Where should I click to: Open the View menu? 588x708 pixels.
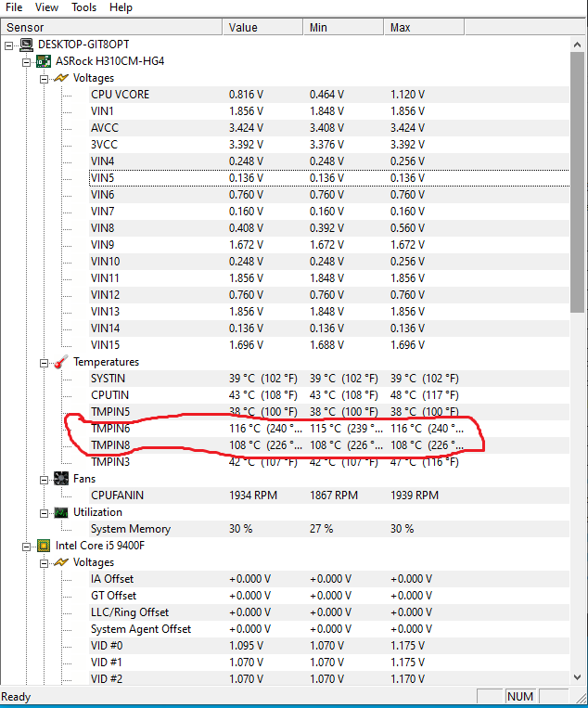coord(47,7)
